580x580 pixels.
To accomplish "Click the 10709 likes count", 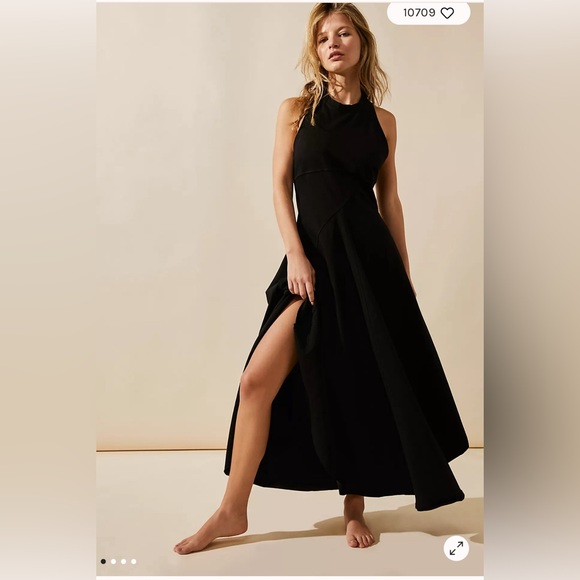I will pos(419,13).
